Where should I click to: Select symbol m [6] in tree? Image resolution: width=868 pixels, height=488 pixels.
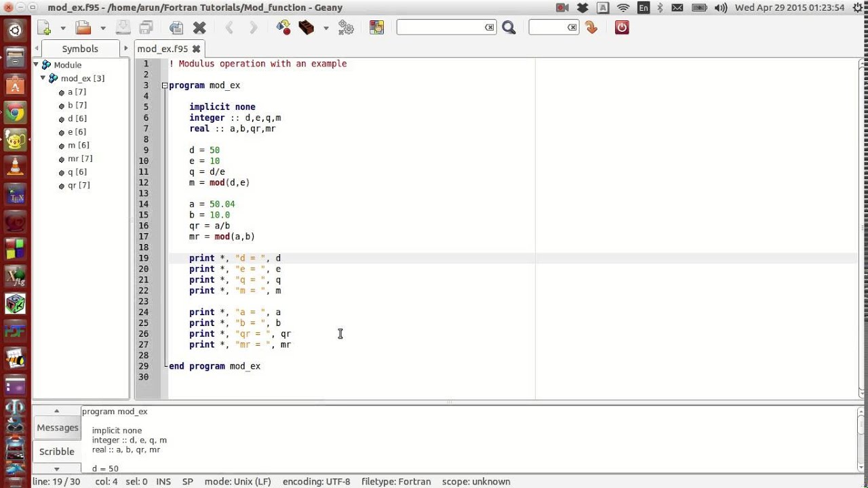pos(78,145)
